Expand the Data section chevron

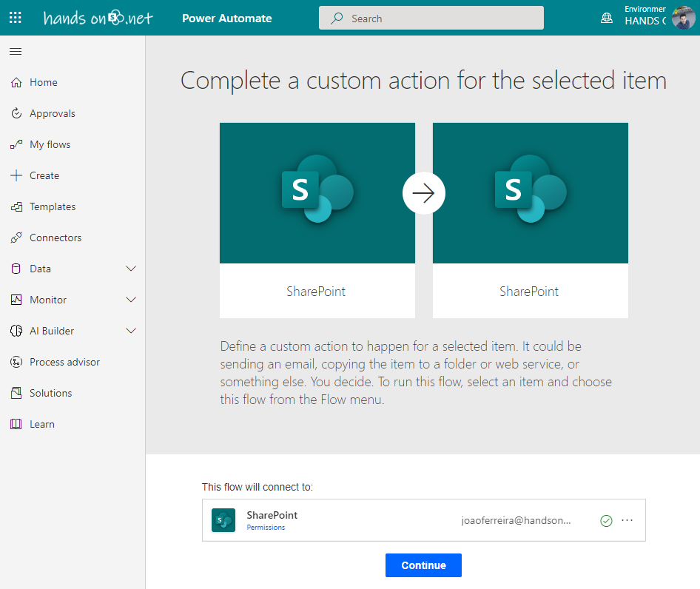pos(131,269)
